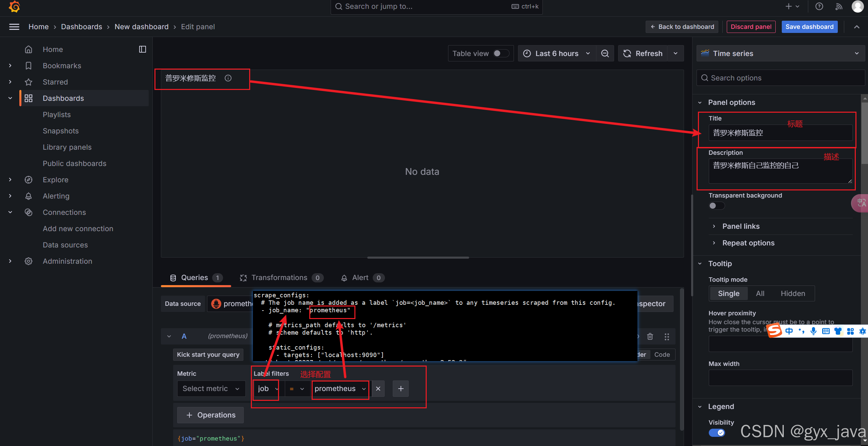
Task: Switch to the Transformations tab
Action: coord(279,278)
